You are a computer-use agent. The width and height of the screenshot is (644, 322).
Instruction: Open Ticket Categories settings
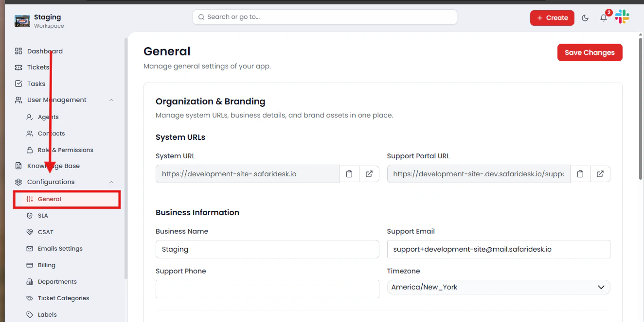pyautogui.click(x=63, y=298)
